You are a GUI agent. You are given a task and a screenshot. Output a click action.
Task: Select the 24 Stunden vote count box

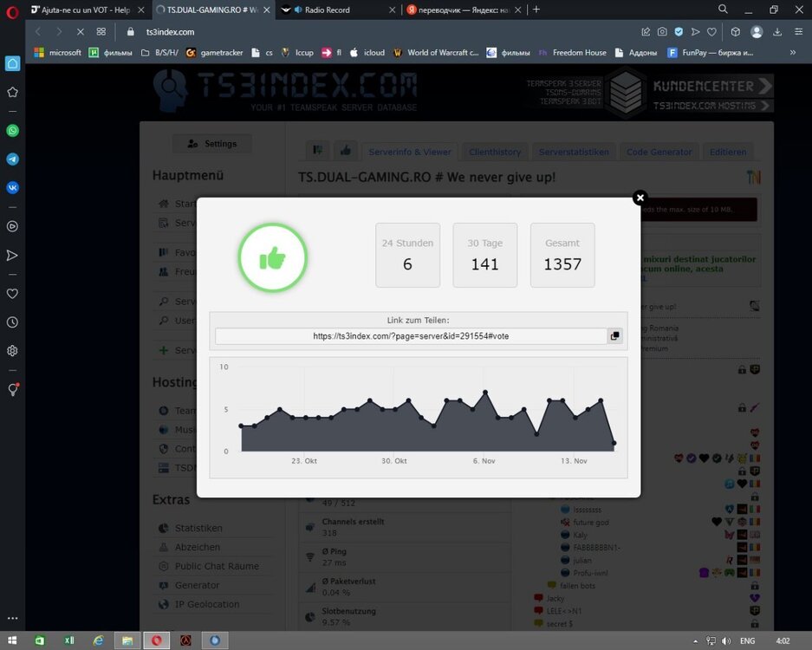click(x=407, y=255)
